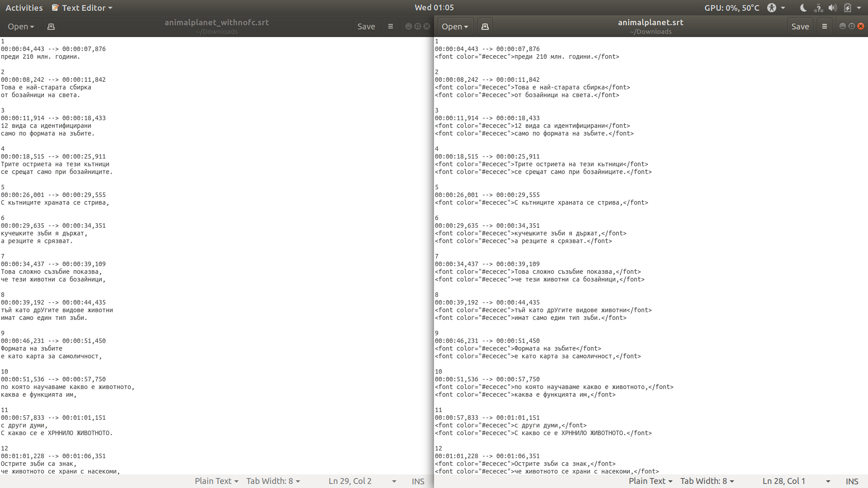This screenshot has width=868, height=488.
Task: Click the network status icon
Action: 818,8
